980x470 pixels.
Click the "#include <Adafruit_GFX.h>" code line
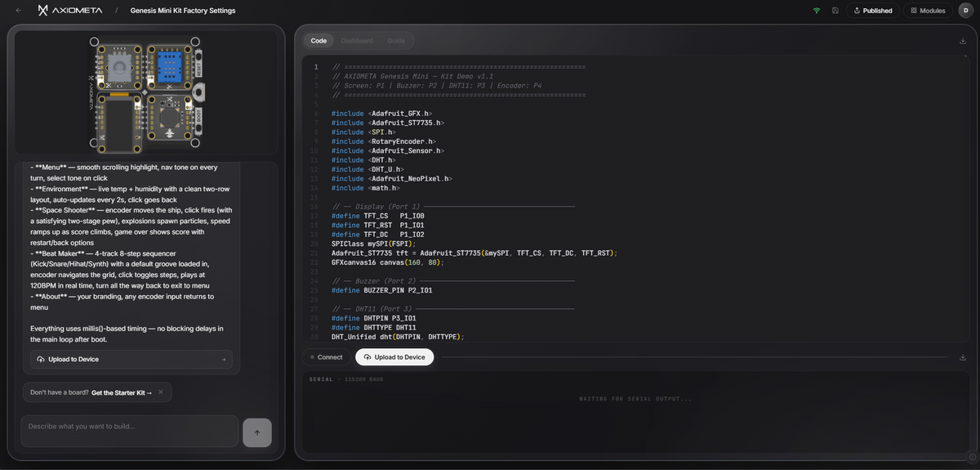tap(382, 113)
